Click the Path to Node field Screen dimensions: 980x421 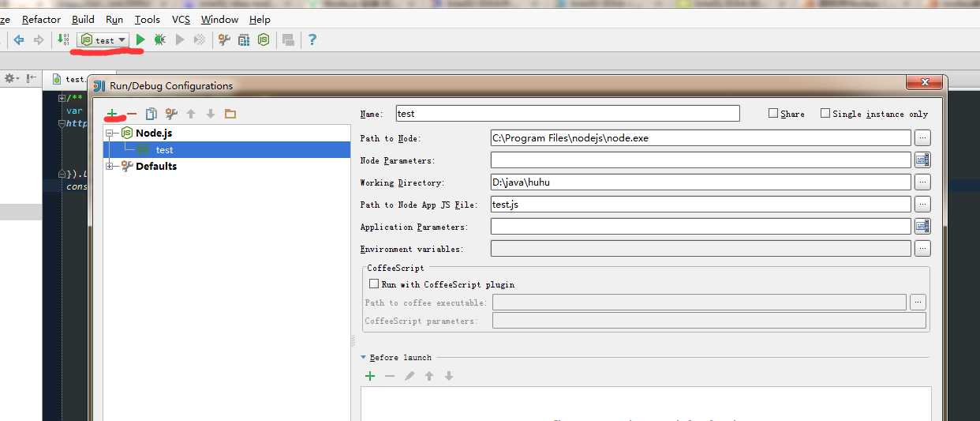coord(701,138)
